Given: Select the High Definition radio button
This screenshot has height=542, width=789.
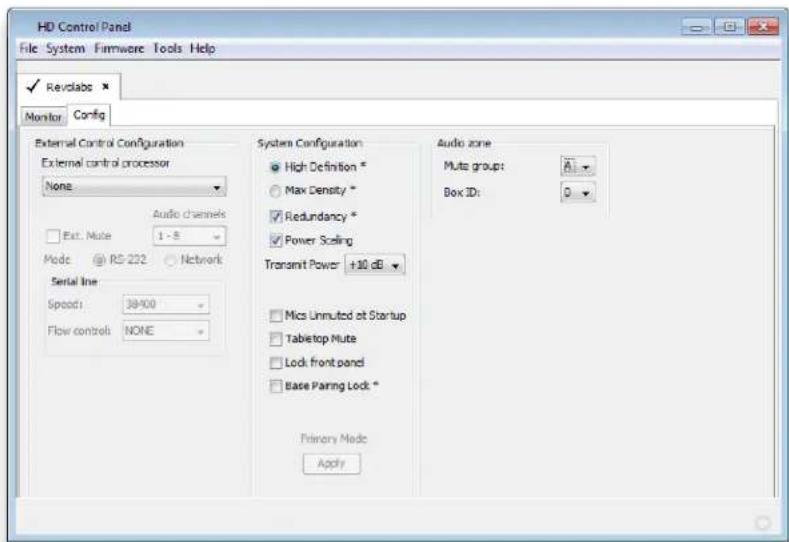Looking at the screenshot, I should 275,167.
